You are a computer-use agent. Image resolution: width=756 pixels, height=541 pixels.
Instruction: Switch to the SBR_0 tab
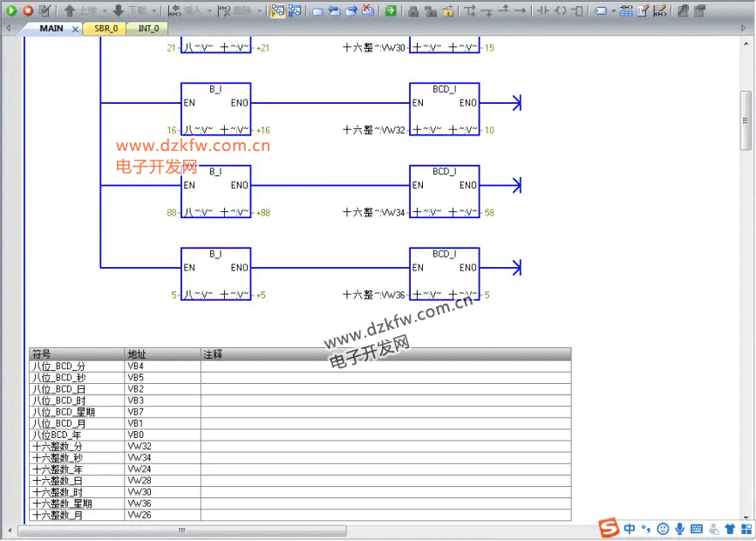coord(106,29)
